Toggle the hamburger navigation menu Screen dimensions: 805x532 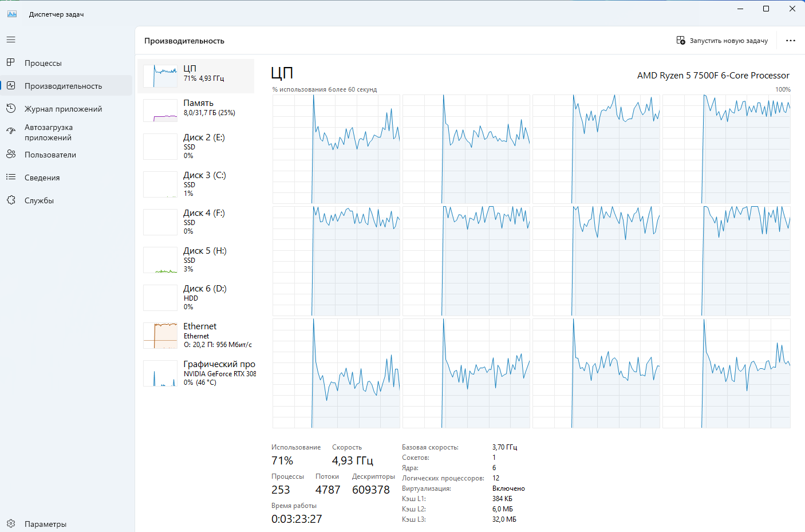(x=11, y=40)
